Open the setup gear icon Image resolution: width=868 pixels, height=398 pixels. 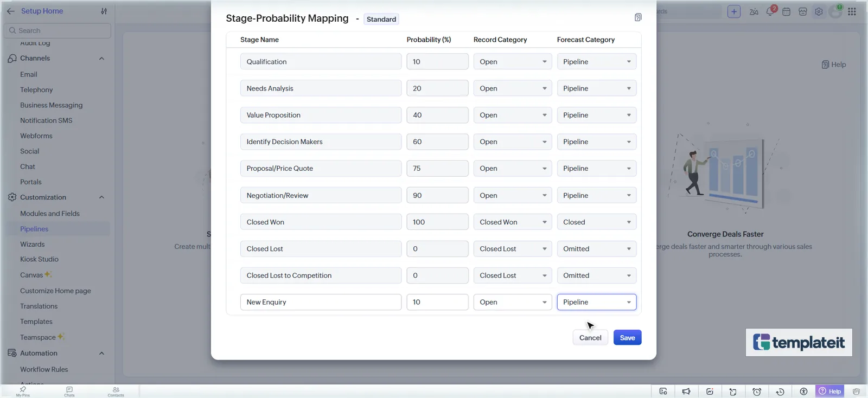pos(819,11)
